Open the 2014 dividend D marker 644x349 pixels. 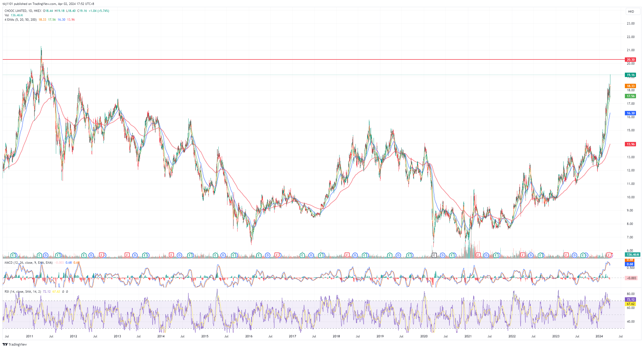click(179, 255)
